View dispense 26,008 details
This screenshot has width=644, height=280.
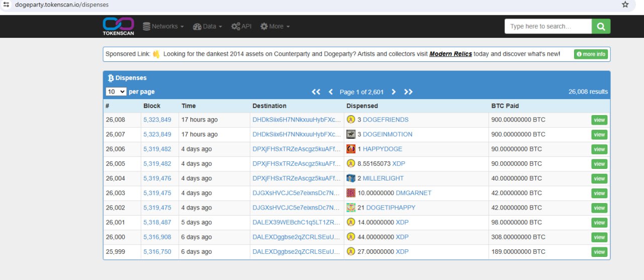click(599, 120)
